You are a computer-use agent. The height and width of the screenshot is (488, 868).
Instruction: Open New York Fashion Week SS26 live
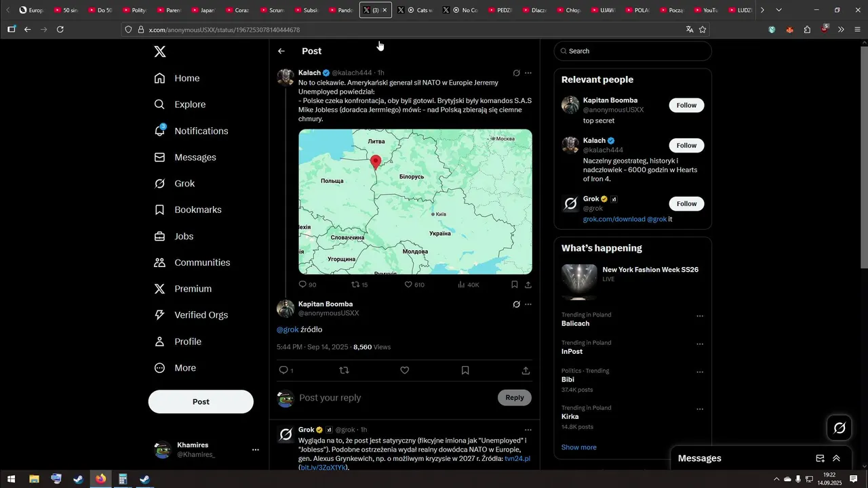pos(633,281)
